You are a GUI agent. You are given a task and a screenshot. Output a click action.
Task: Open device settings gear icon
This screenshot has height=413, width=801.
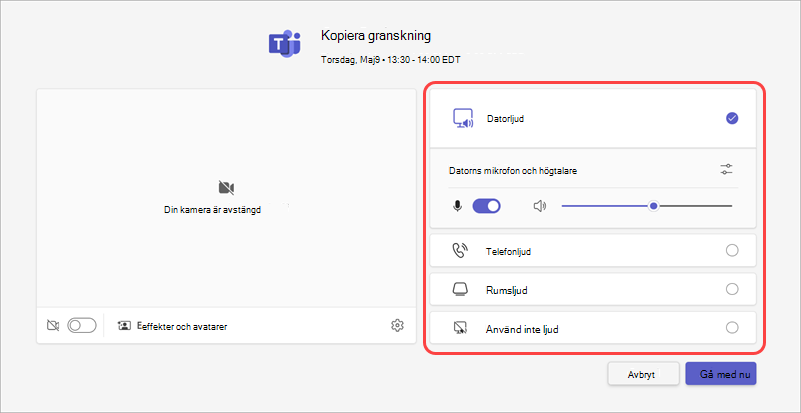[397, 325]
